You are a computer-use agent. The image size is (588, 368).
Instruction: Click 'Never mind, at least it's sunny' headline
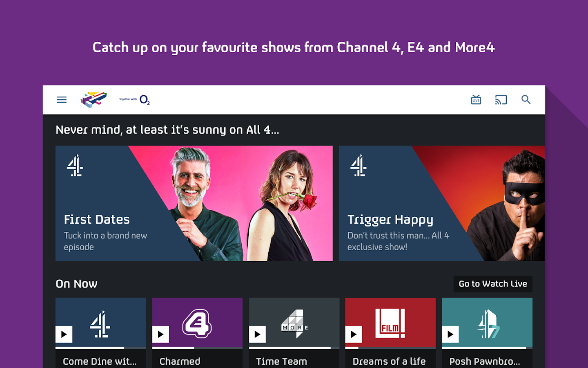tap(167, 130)
